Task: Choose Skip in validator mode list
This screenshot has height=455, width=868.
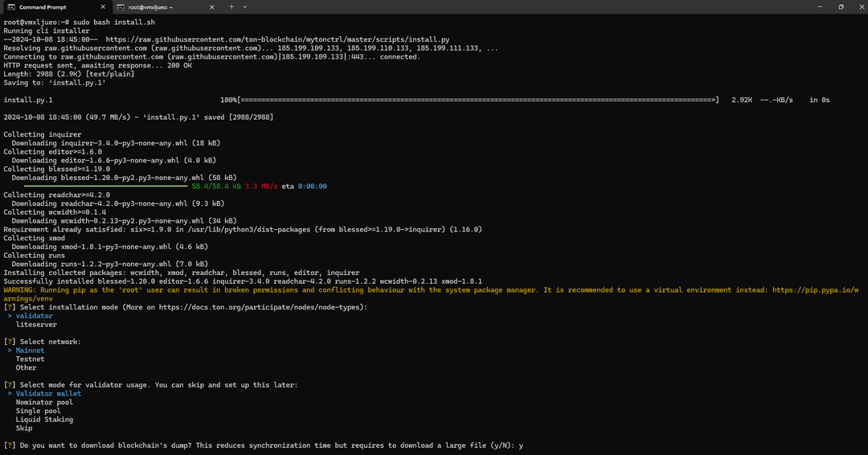Action: coord(24,428)
